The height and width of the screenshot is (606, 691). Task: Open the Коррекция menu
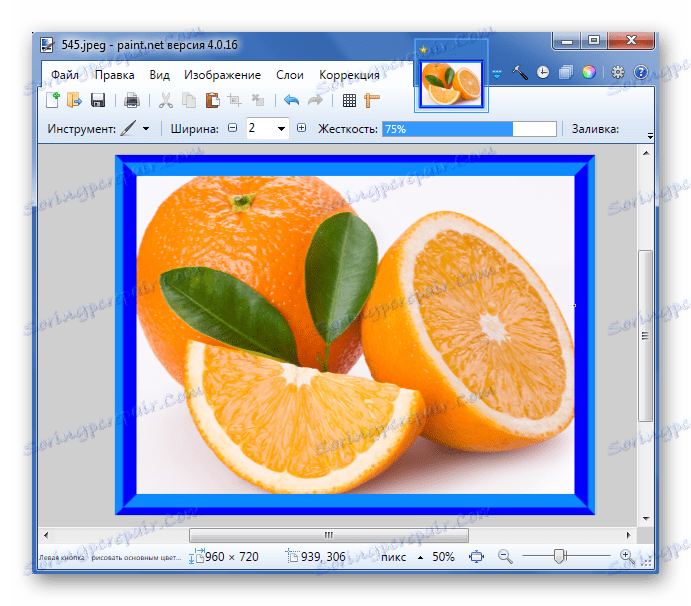(349, 75)
